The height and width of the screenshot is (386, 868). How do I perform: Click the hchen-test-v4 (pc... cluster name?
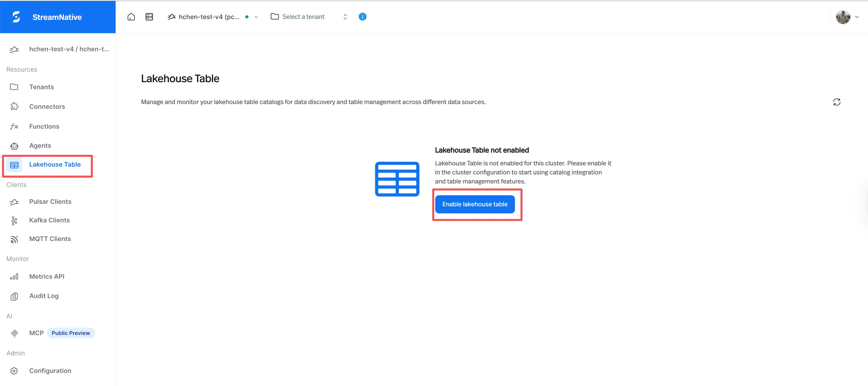pyautogui.click(x=209, y=17)
